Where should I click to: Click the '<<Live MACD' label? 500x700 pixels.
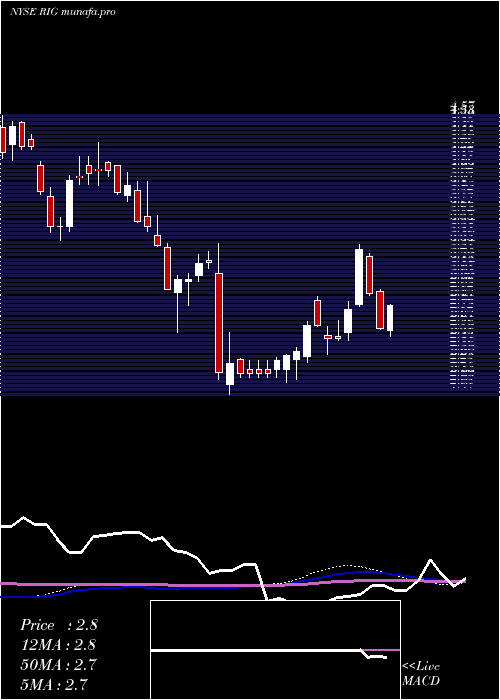click(x=421, y=674)
